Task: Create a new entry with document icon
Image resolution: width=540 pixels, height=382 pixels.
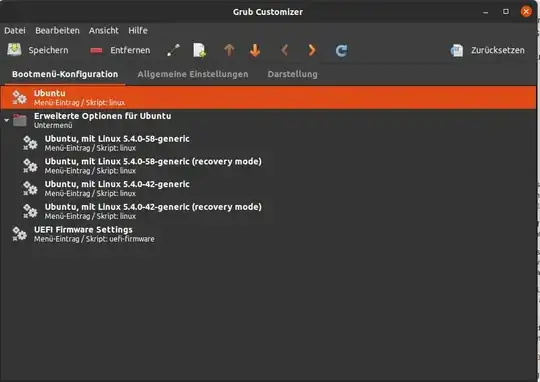Action: pyautogui.click(x=199, y=50)
